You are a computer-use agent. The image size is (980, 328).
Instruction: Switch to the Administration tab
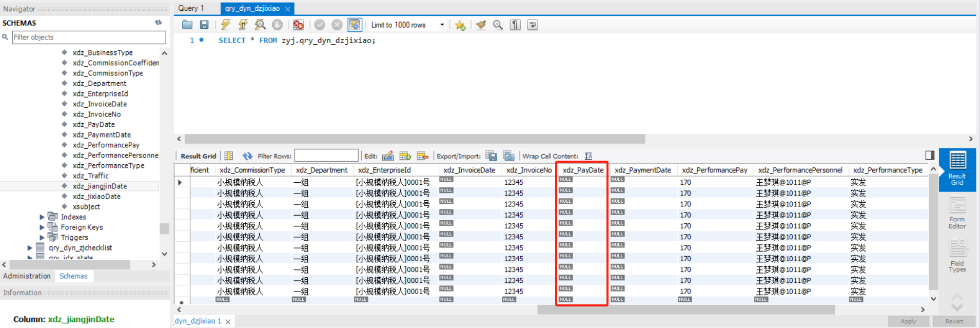pyautogui.click(x=27, y=276)
